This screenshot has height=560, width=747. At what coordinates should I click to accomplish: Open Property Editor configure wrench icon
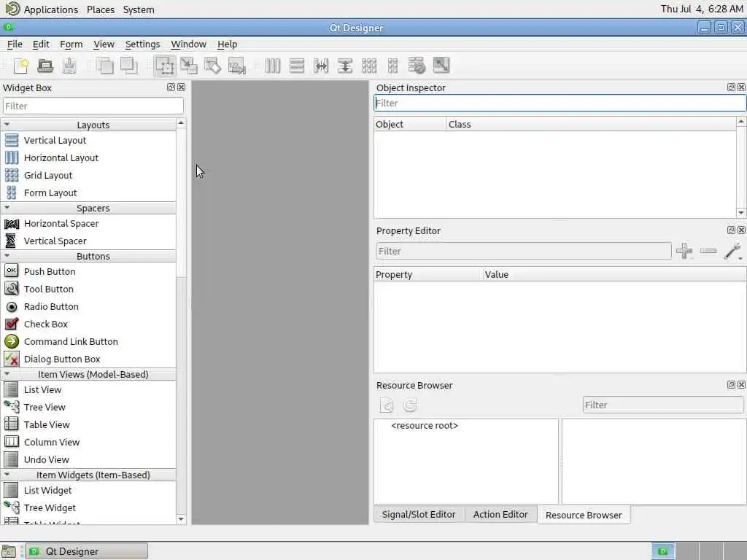coord(732,251)
